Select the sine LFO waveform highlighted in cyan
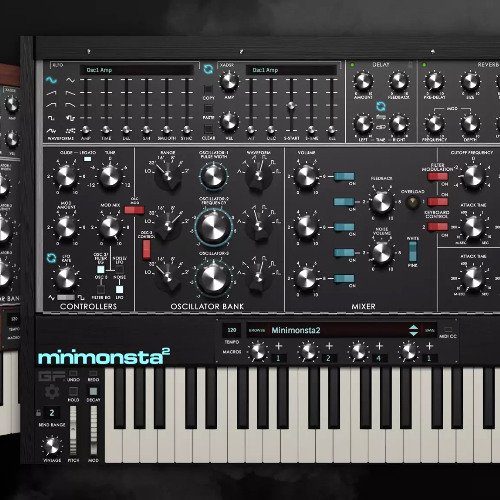Screen dimensions: 500x500 (x=51, y=80)
